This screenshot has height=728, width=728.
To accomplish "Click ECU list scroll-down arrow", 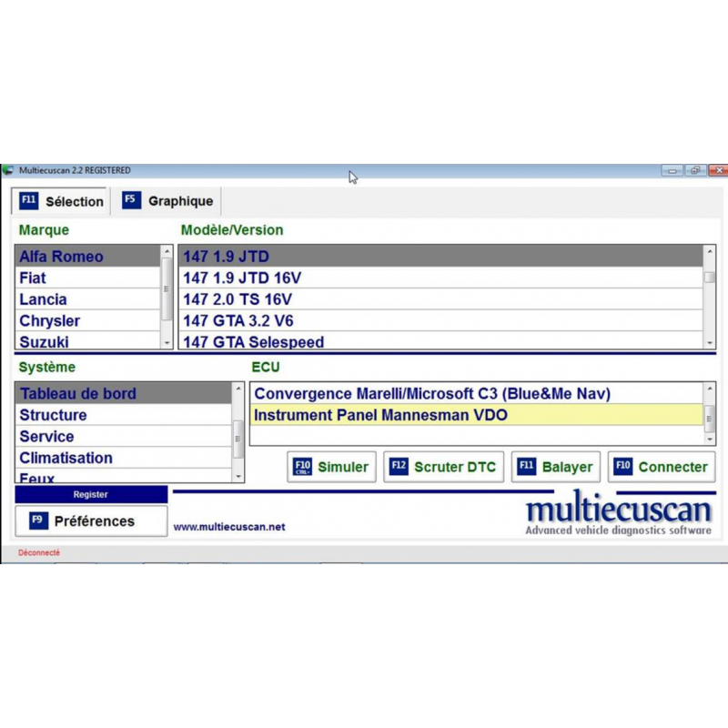I will [710, 439].
